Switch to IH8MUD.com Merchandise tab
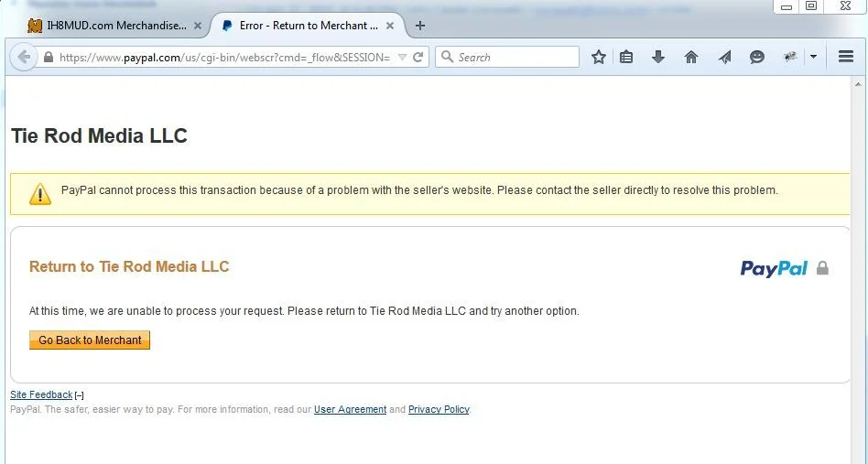Image resolution: width=868 pixels, height=464 pixels. click(115, 26)
